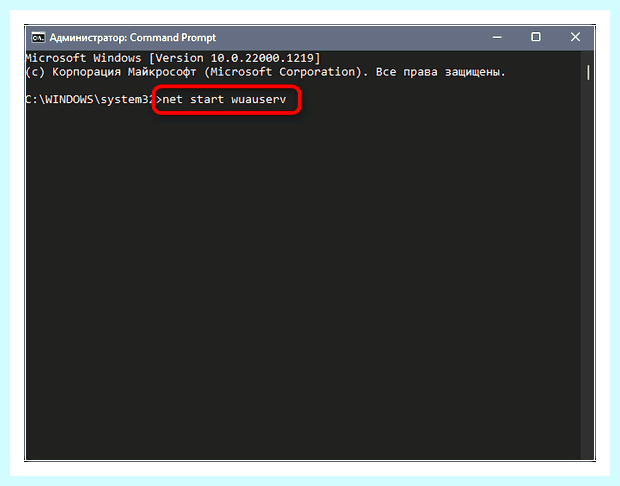The image size is (620, 486).
Task: Minimize the Command Prompt window
Action: (497, 38)
